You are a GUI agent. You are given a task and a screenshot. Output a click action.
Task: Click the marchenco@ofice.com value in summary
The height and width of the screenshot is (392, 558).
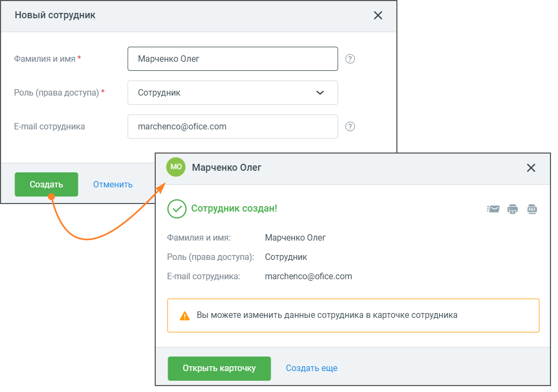pos(308,277)
